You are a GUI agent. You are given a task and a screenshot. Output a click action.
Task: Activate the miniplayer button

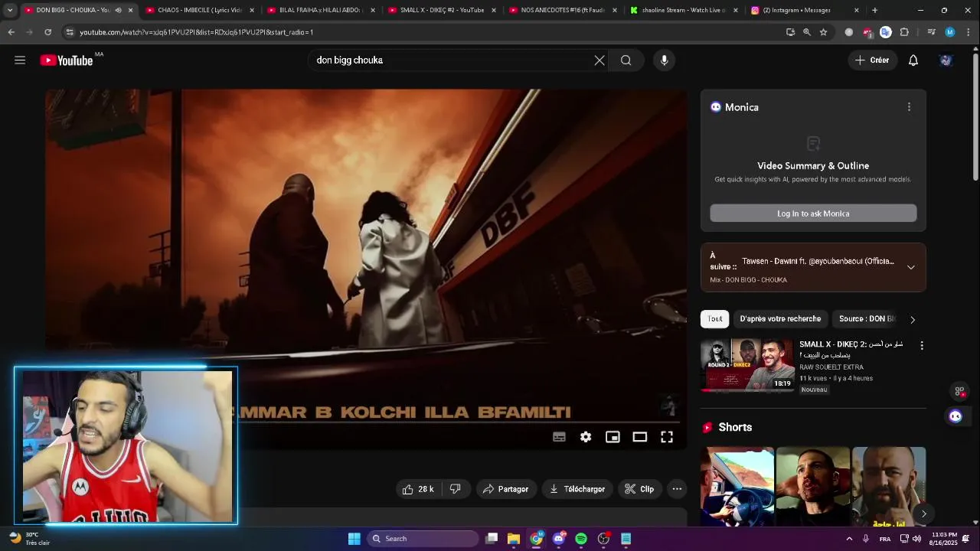612,437
